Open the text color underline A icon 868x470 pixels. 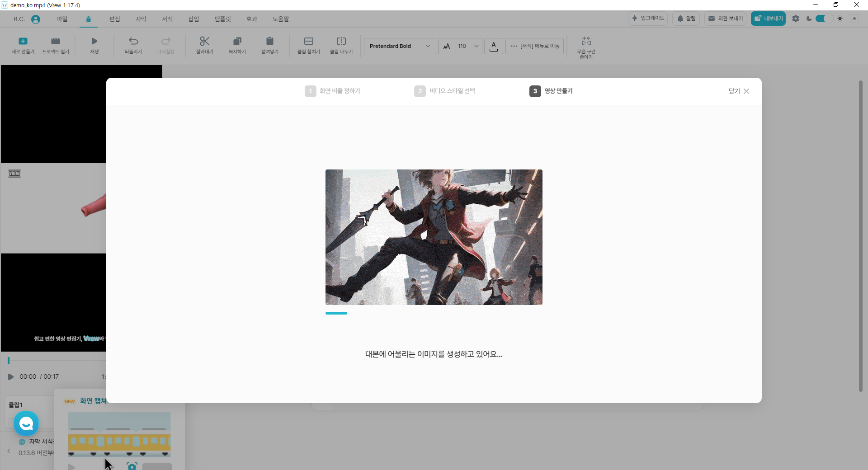(494, 46)
